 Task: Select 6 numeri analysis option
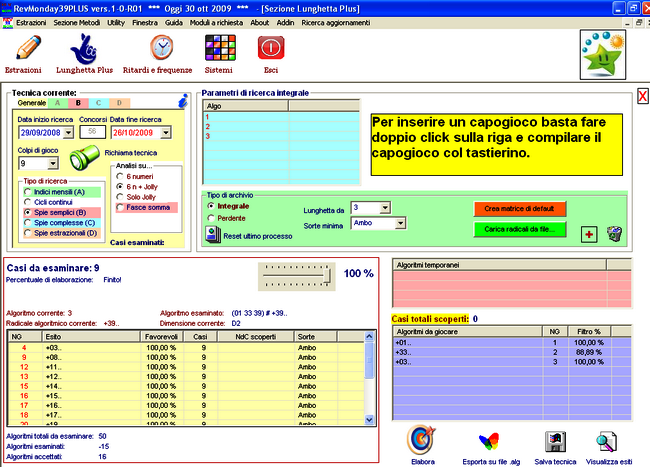click(120, 176)
